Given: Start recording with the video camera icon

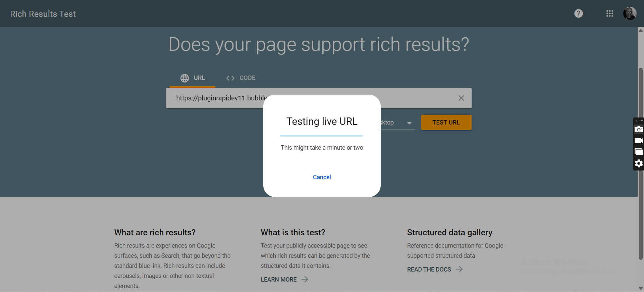Looking at the screenshot, I should coord(639,141).
